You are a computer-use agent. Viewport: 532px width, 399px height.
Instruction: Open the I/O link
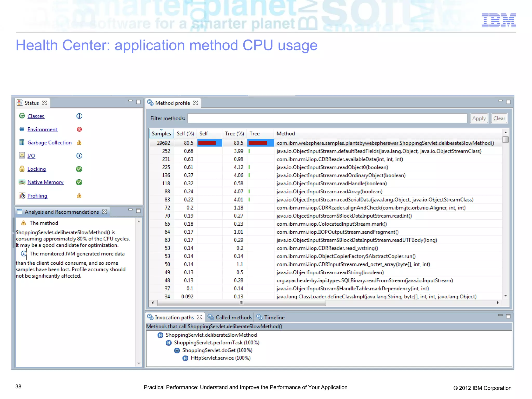tap(31, 156)
